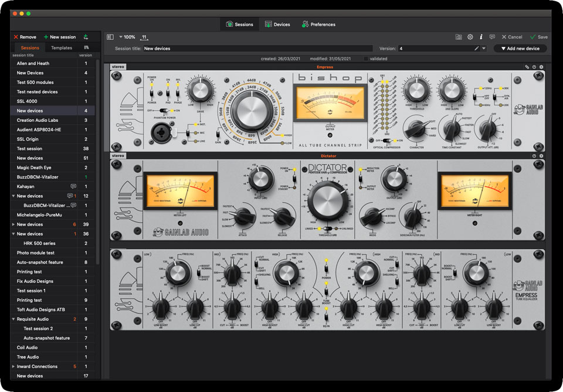Toggle the Optical Compressor on/off switch
Image resolution: width=563 pixels, height=392 pixels.
386,141
